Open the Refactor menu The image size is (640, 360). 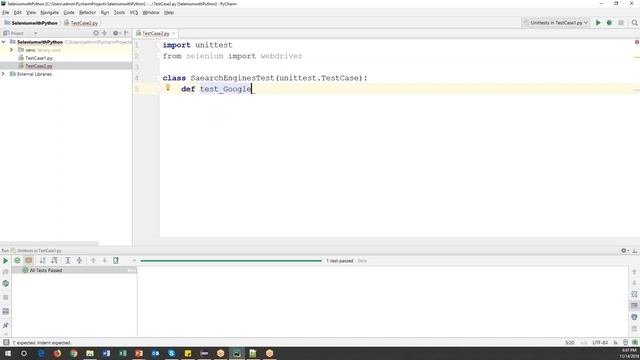87,13
